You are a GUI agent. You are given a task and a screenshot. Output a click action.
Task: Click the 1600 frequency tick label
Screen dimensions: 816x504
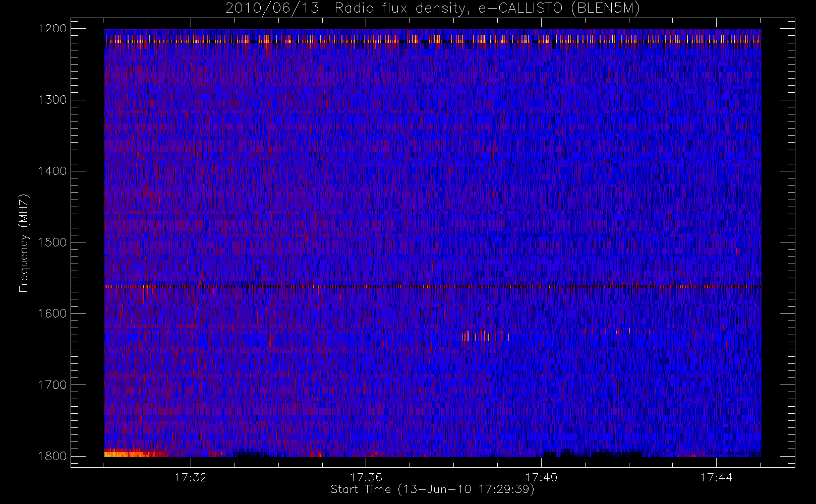pos(52,313)
